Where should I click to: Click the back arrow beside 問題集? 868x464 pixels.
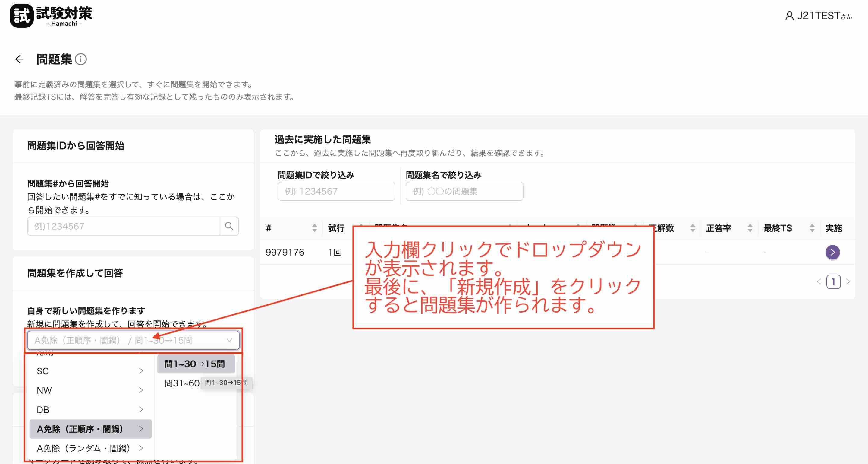pos(19,59)
